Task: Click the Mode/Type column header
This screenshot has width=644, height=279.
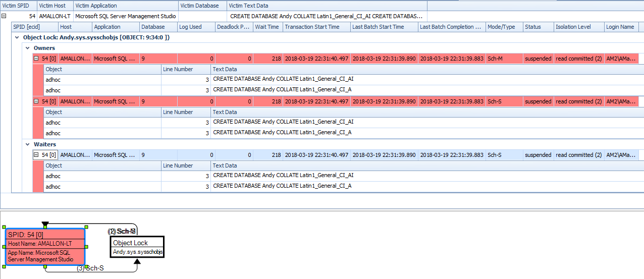Action: point(504,27)
